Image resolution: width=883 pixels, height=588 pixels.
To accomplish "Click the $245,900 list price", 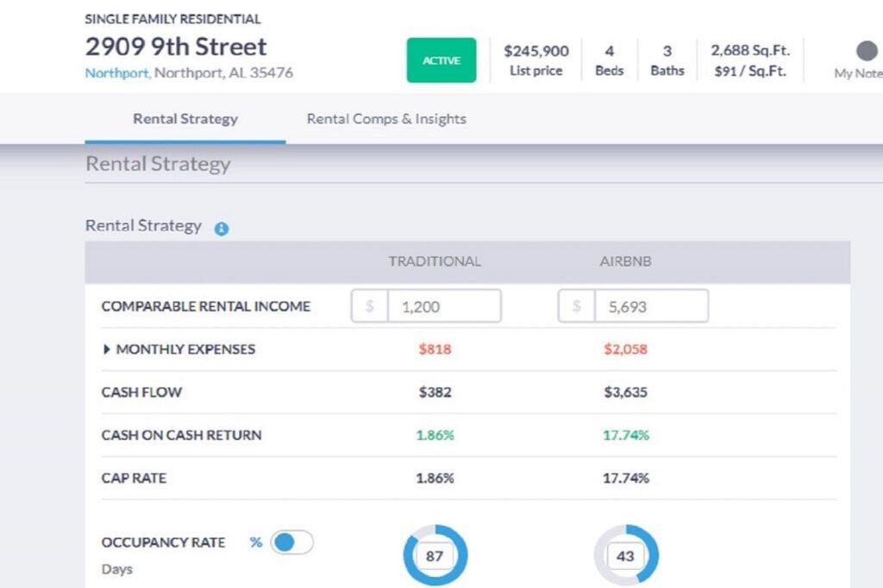I will click(x=536, y=51).
